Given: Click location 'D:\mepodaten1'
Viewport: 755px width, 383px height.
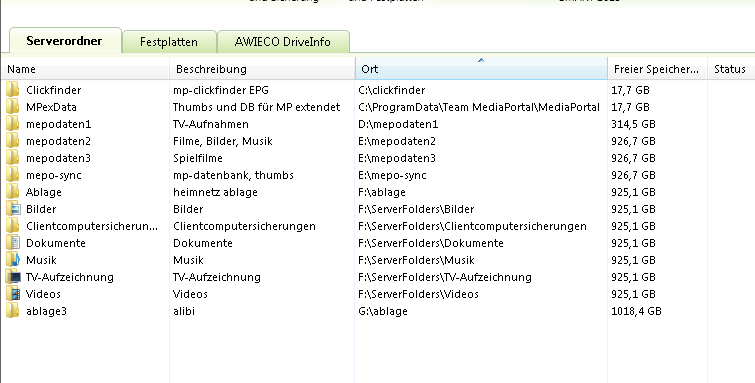Looking at the screenshot, I should click(398, 124).
